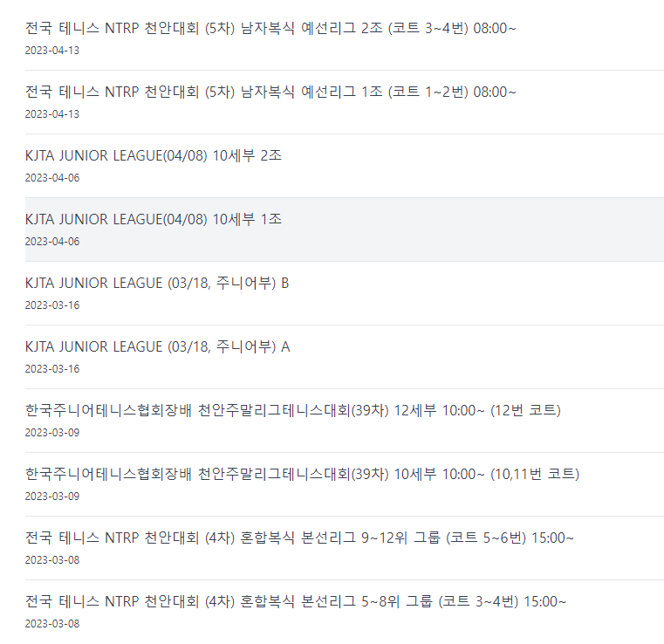Click the 2023-03-16 date under 주니어부 B

tap(52, 305)
